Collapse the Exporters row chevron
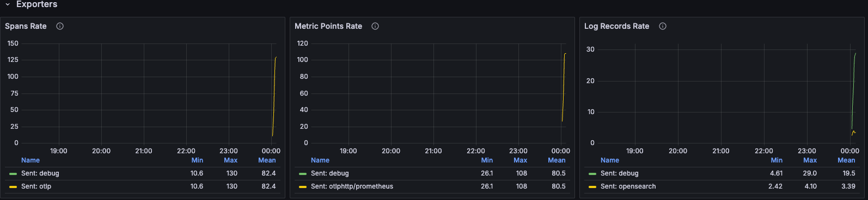868x200 pixels. (x=8, y=4)
